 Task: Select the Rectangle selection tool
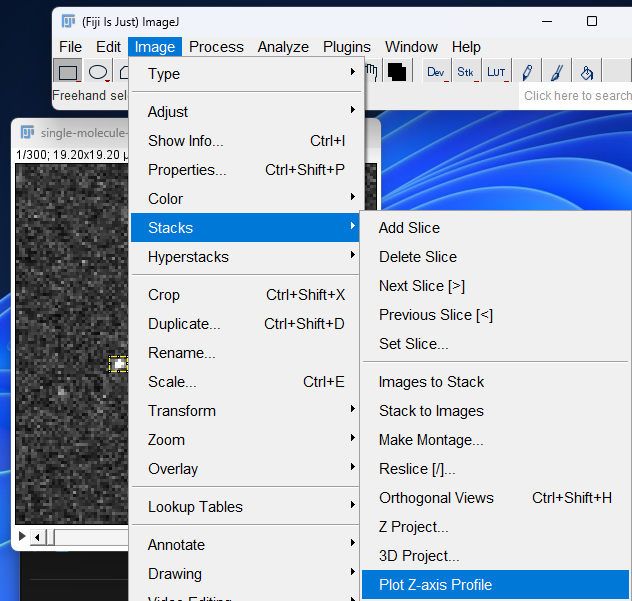click(x=68, y=73)
